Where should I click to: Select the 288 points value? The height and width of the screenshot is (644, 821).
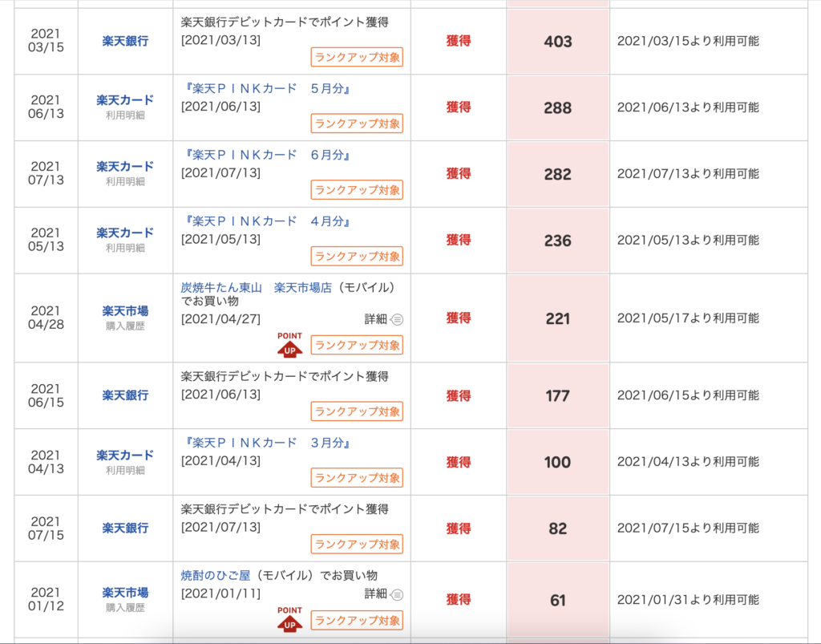click(558, 107)
